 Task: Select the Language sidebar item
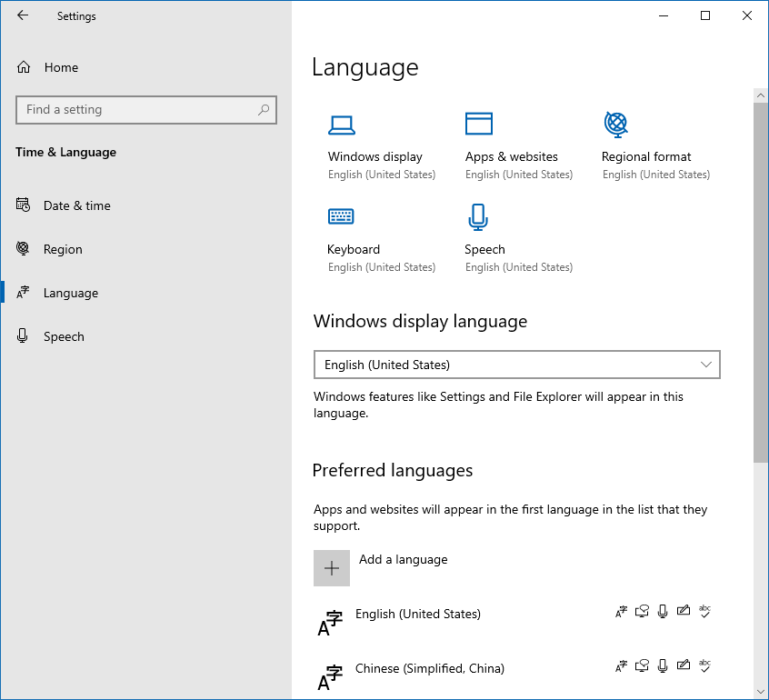[70, 293]
